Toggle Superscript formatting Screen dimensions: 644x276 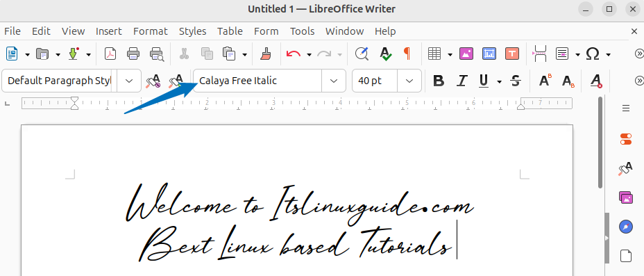(x=545, y=81)
